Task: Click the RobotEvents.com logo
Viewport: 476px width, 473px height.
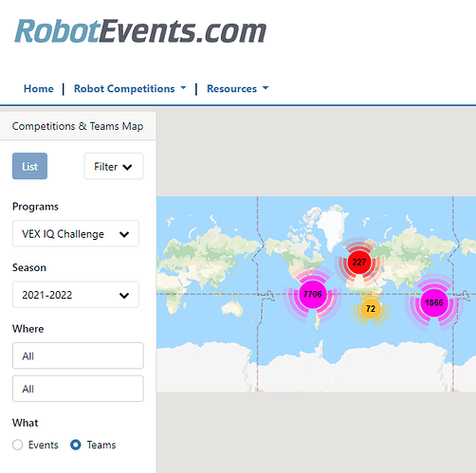Action: pos(140,31)
